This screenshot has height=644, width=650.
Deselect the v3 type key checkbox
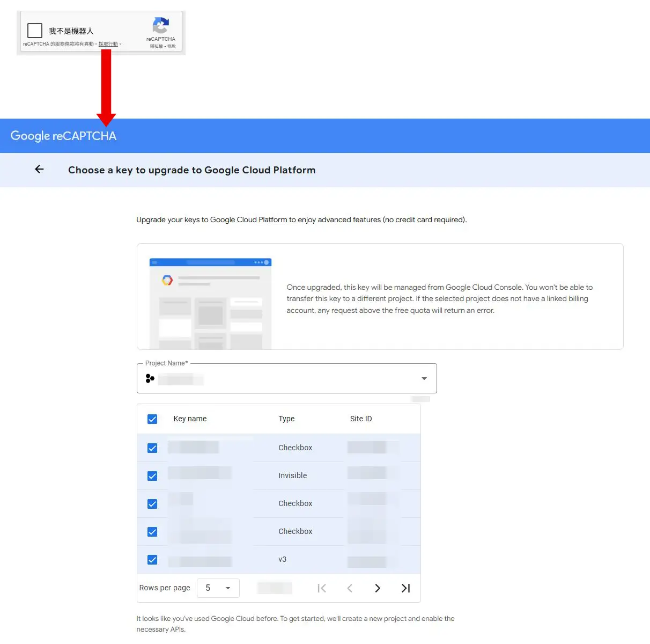coord(152,560)
